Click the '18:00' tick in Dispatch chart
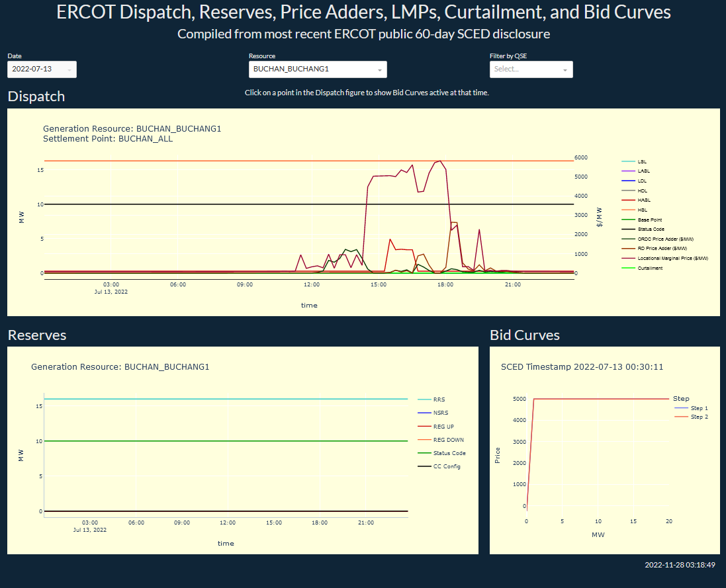Image resolution: width=726 pixels, height=588 pixels. [445, 284]
